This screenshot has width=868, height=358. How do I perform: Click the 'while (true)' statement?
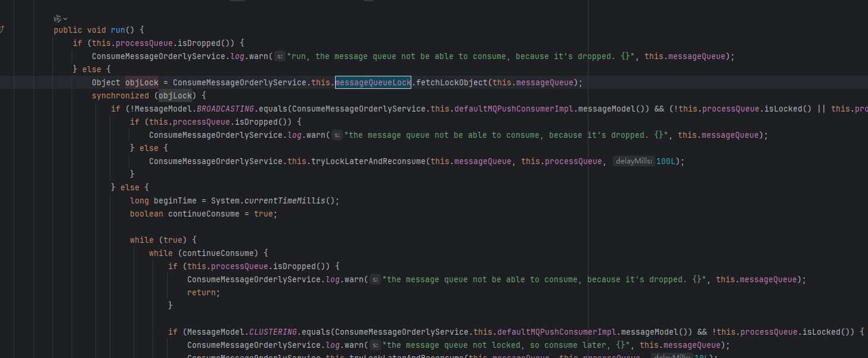pyautogui.click(x=163, y=240)
